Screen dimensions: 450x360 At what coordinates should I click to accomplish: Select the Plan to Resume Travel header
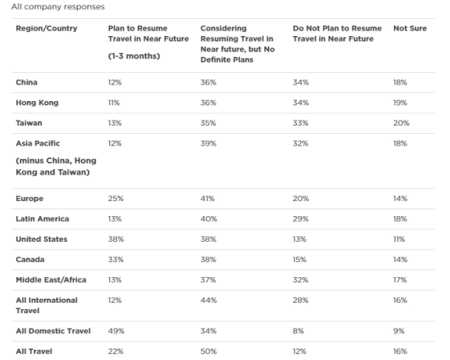148,42
